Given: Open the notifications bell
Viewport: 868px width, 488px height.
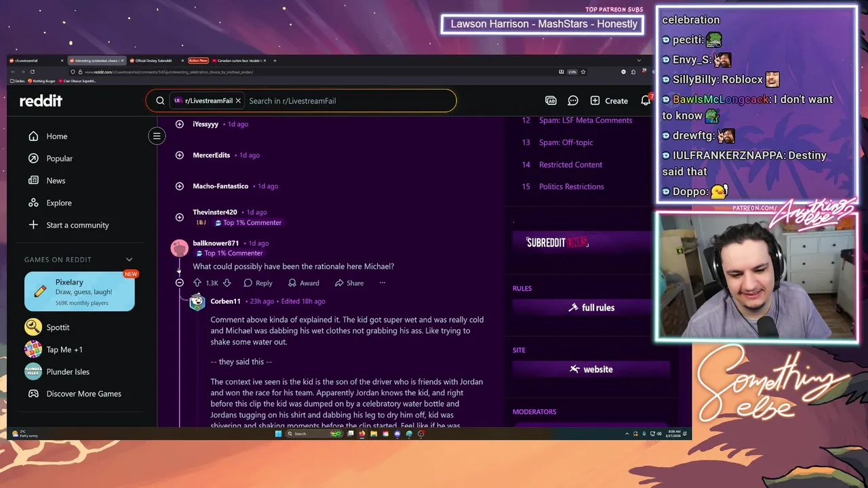Looking at the screenshot, I should tap(646, 100).
